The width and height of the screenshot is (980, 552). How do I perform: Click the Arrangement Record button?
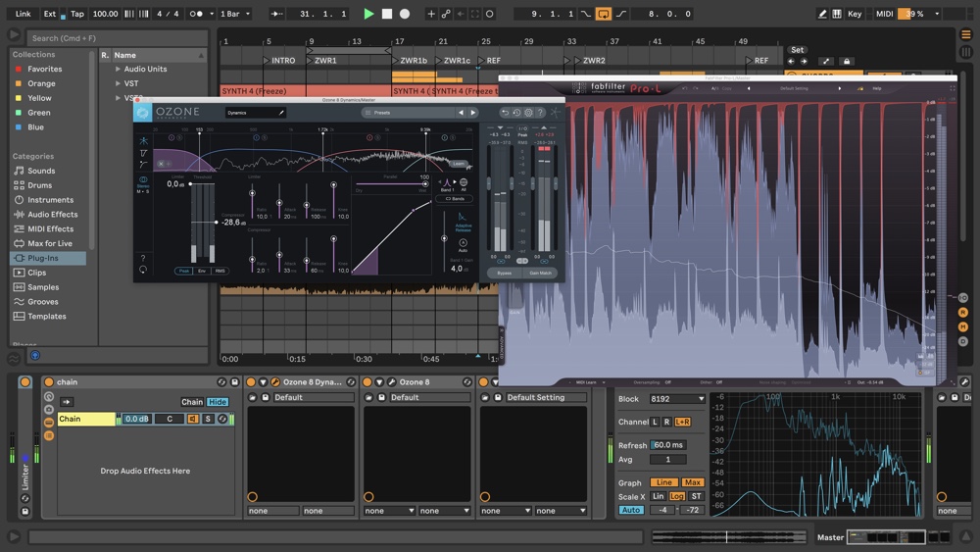click(x=404, y=14)
